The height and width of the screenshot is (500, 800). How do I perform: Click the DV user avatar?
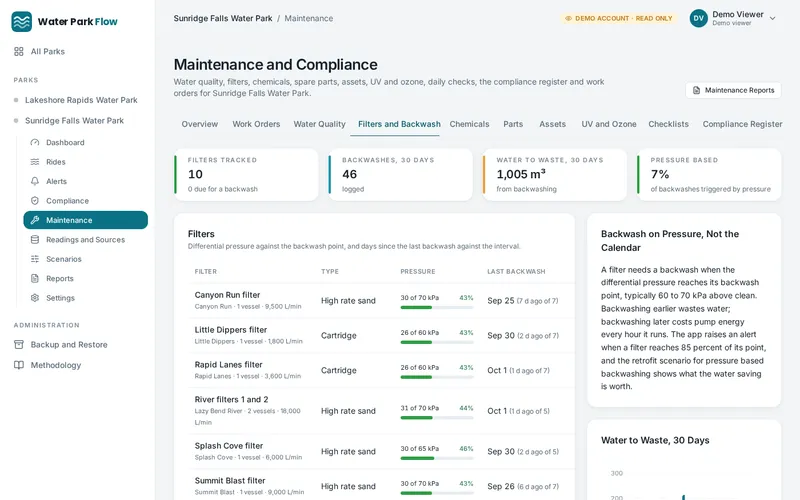[698, 18]
